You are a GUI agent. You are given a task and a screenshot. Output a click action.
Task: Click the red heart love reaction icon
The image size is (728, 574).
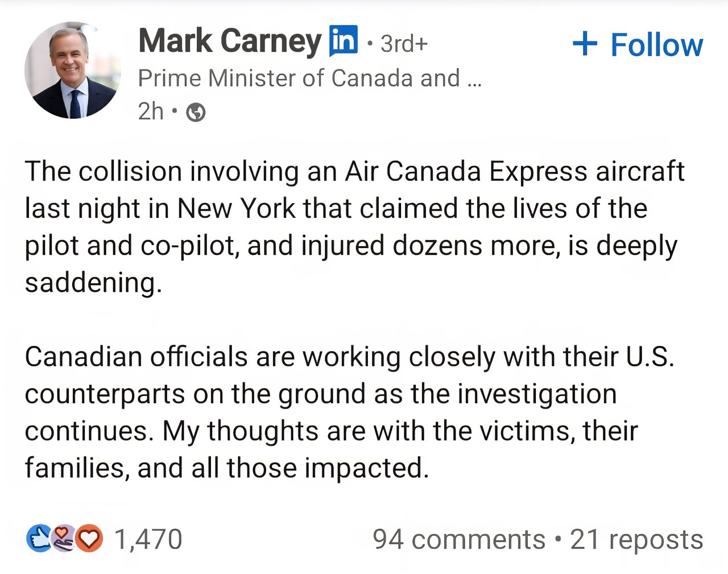point(89,539)
